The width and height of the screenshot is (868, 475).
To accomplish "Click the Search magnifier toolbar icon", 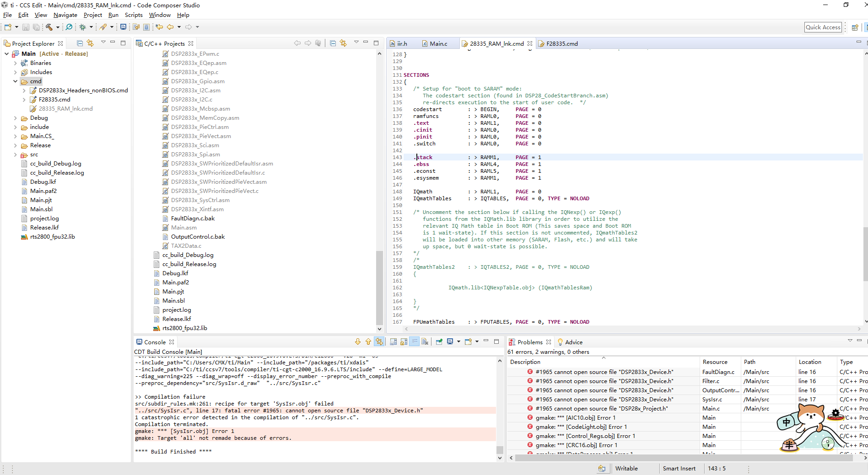I will pyautogui.click(x=69, y=27).
